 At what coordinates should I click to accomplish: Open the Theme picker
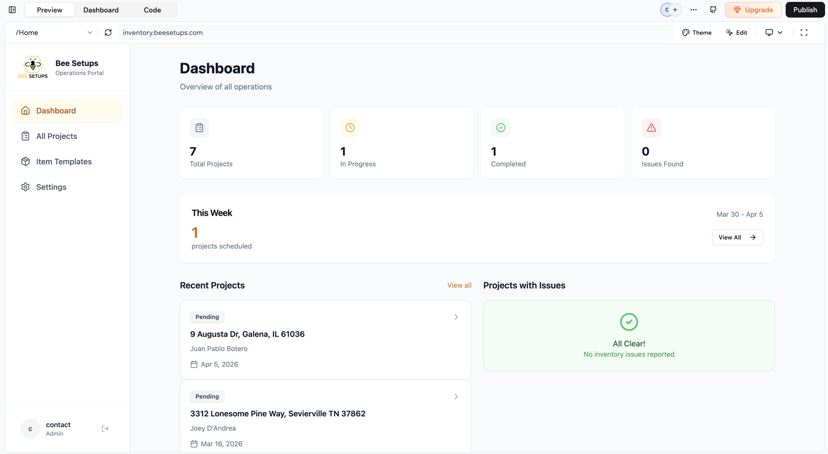pos(697,32)
